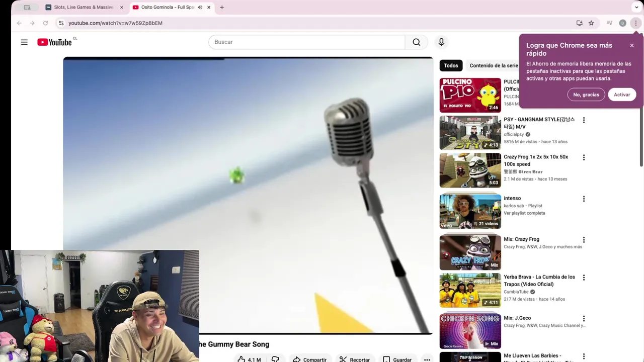Select the Contenido de la serie chip
The width and height of the screenshot is (644, 362).
493,66
